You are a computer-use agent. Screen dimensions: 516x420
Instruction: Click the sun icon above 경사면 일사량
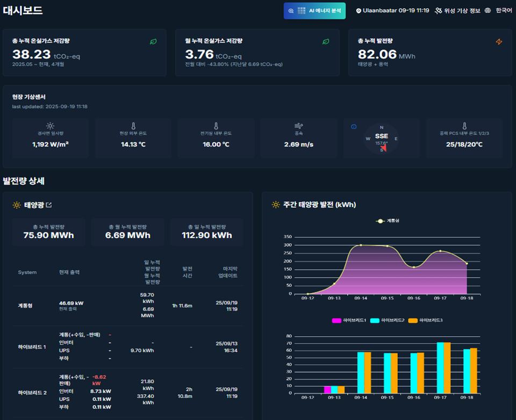click(50, 126)
